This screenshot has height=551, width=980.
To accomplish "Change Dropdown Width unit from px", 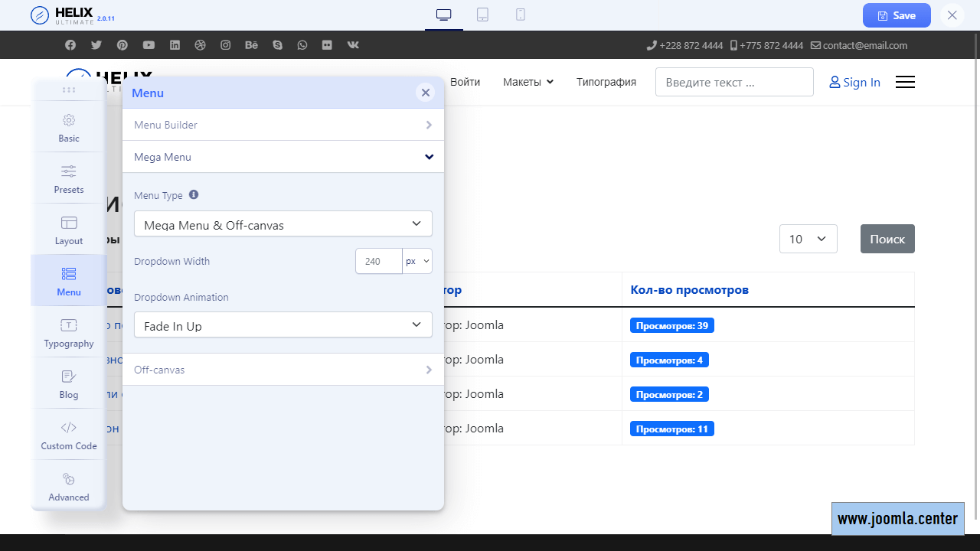I will (x=417, y=261).
